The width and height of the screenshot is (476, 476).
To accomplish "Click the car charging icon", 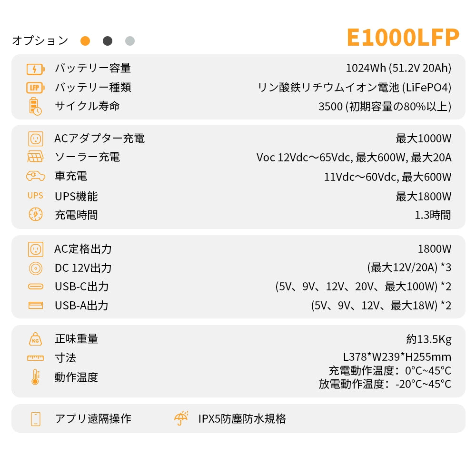I will pos(36,176).
